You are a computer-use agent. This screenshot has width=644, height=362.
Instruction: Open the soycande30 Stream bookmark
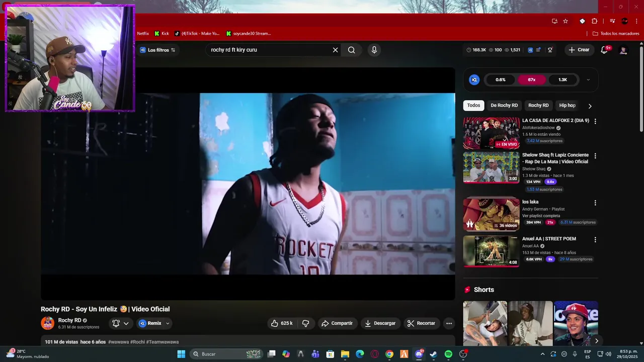click(x=249, y=33)
